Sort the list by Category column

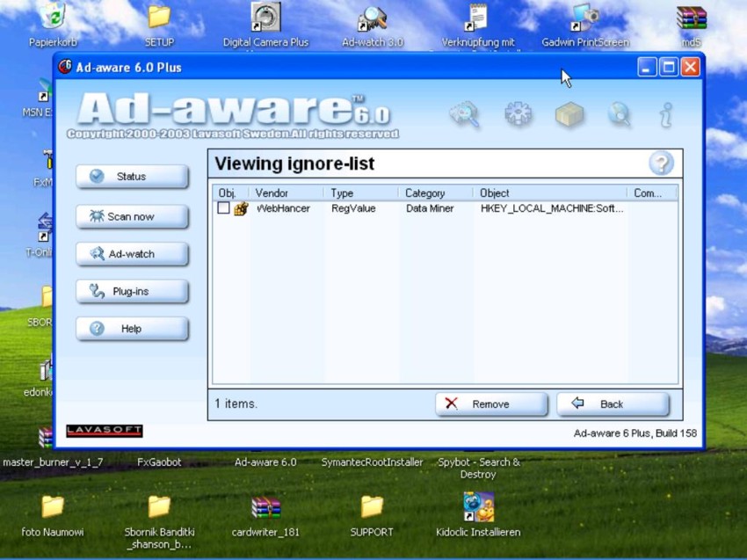point(437,193)
